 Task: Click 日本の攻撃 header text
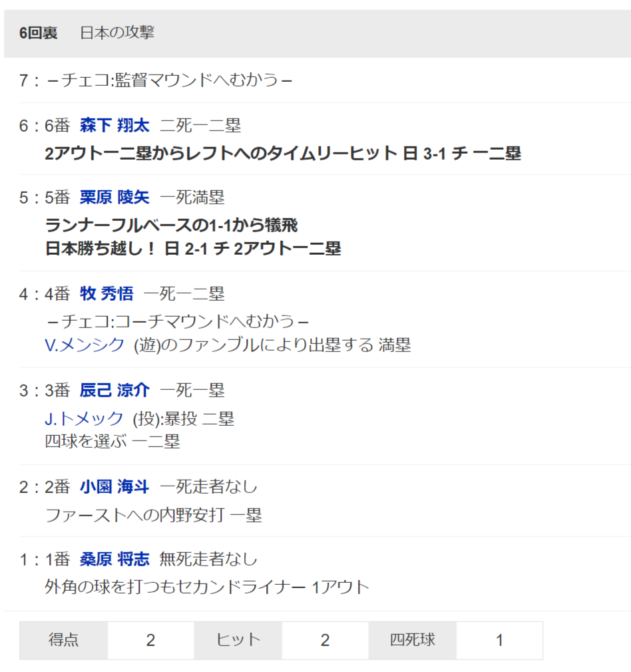[117, 33]
